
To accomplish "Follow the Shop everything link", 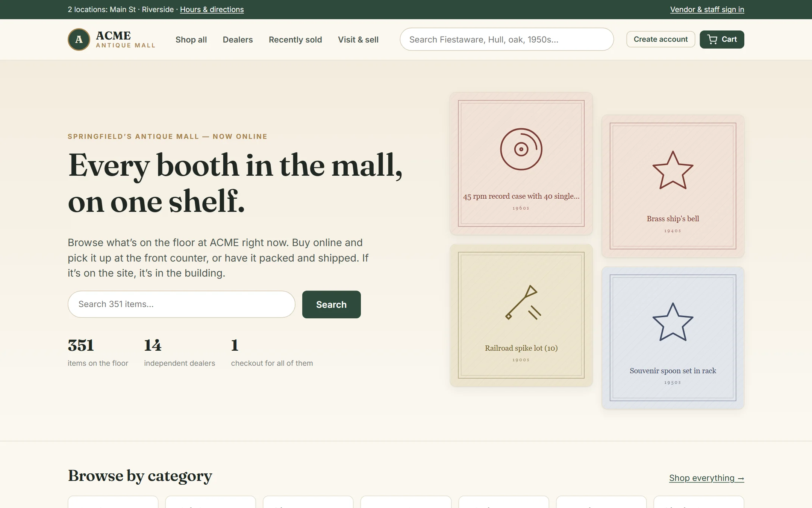I will (706, 478).
